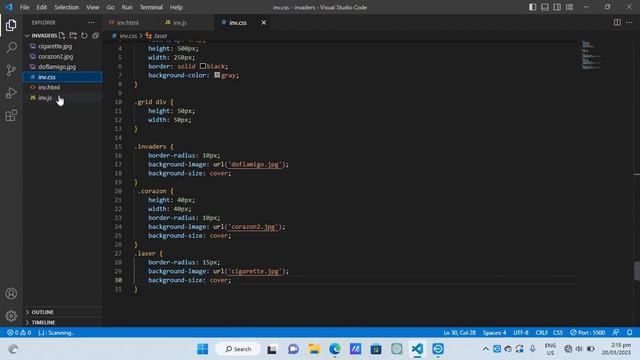The width and height of the screenshot is (640, 360).
Task: Switch to the inv.js editor tab
Action: click(x=180, y=22)
